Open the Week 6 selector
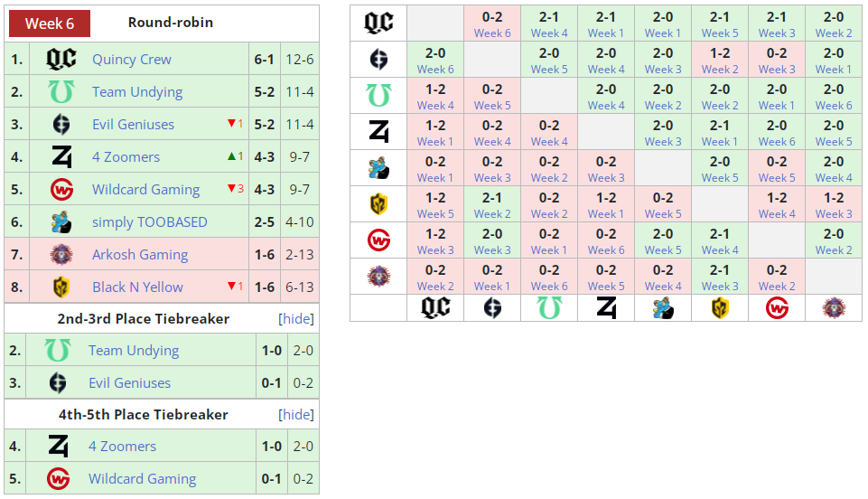Image resolution: width=868 pixels, height=499 pixels. point(50,24)
